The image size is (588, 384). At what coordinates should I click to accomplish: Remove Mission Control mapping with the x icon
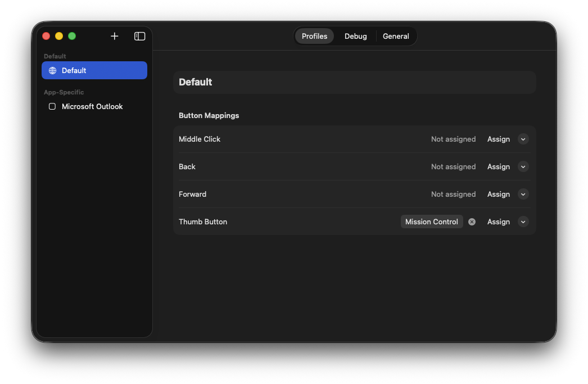coord(472,222)
